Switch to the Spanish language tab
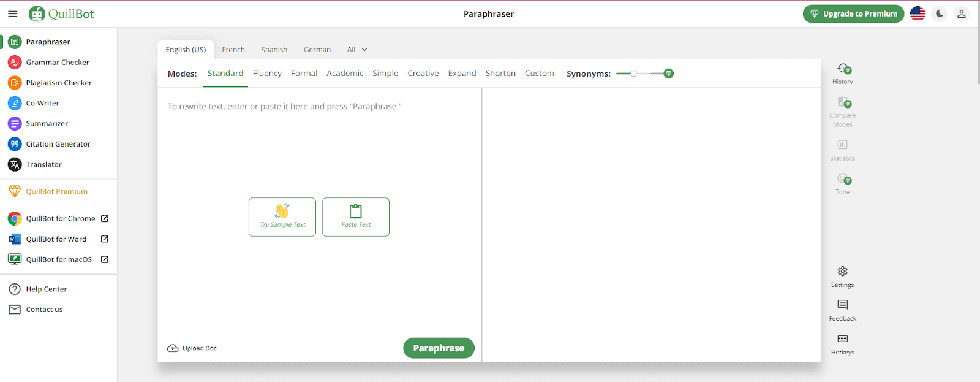The height and width of the screenshot is (382, 980). pyautogui.click(x=274, y=50)
